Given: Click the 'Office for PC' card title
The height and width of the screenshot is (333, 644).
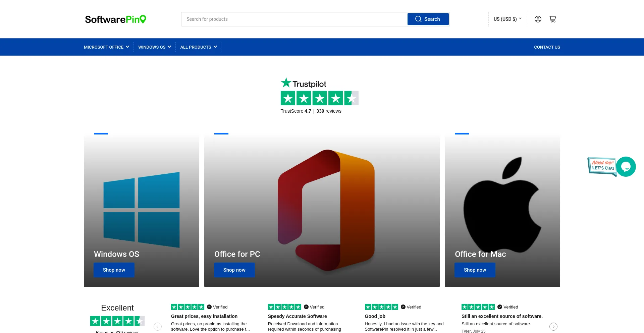Looking at the screenshot, I should [x=237, y=254].
